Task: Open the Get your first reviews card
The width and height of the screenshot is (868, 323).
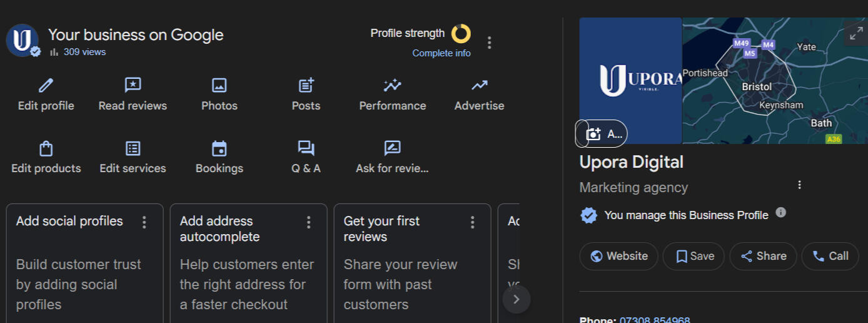Action: pyautogui.click(x=412, y=263)
